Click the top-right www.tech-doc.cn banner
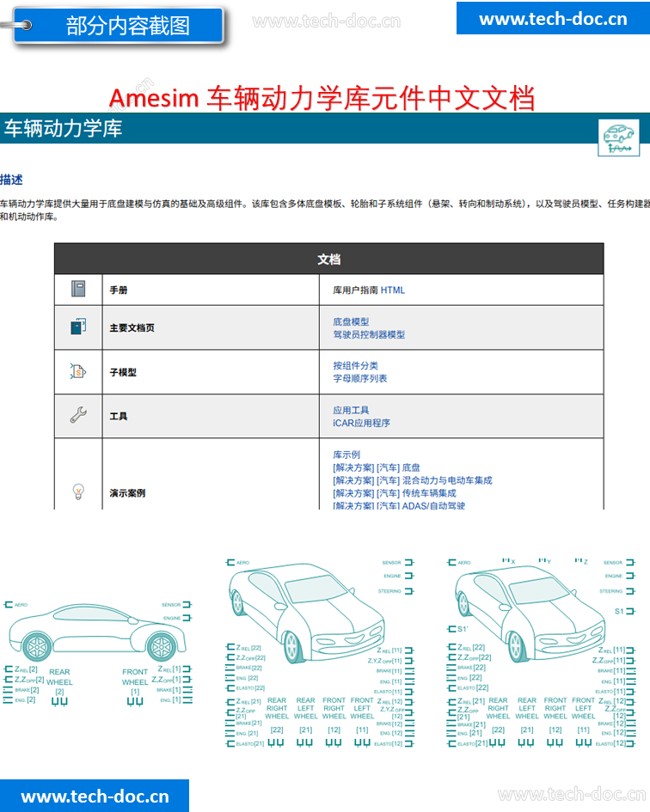 pos(553,19)
